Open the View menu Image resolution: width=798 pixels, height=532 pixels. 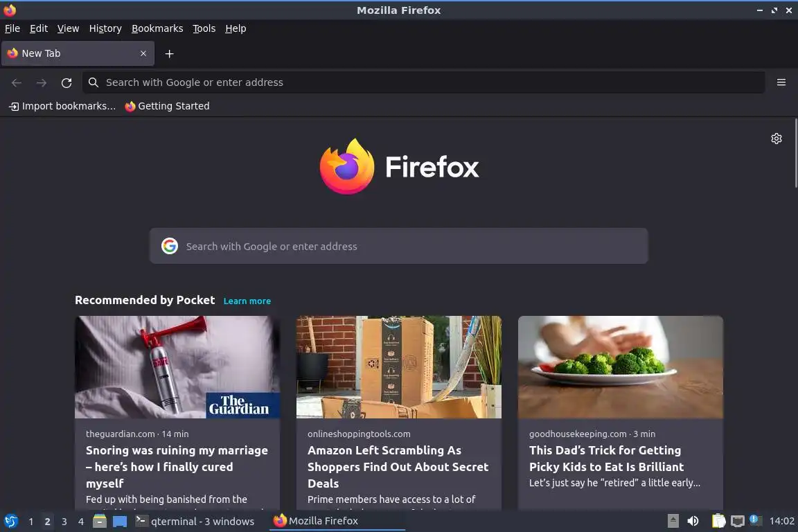tap(68, 28)
